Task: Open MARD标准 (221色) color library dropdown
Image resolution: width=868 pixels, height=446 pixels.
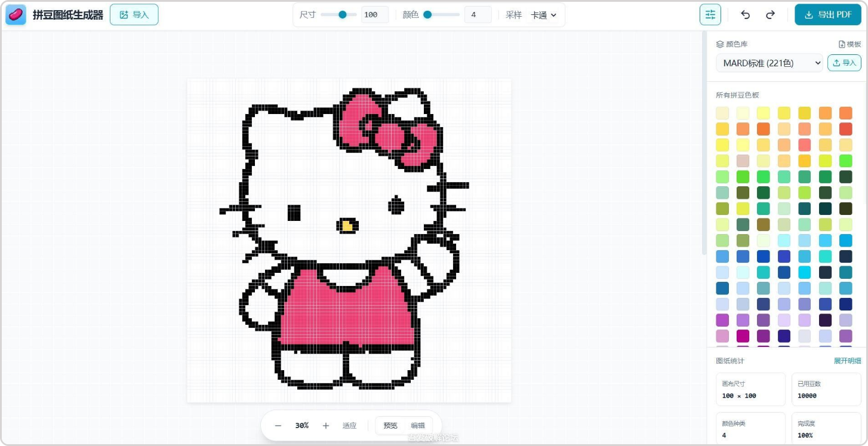Action: 769,63
